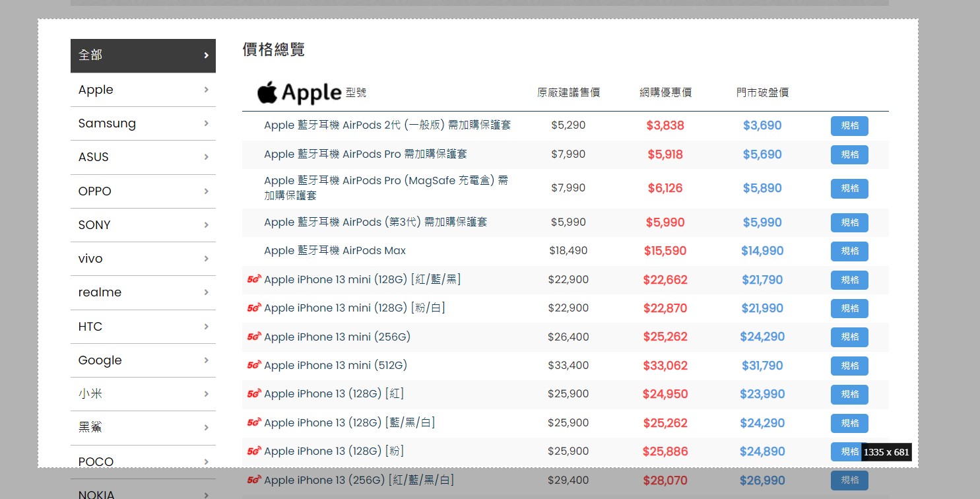Click the $25,886 online price

pyautogui.click(x=665, y=451)
